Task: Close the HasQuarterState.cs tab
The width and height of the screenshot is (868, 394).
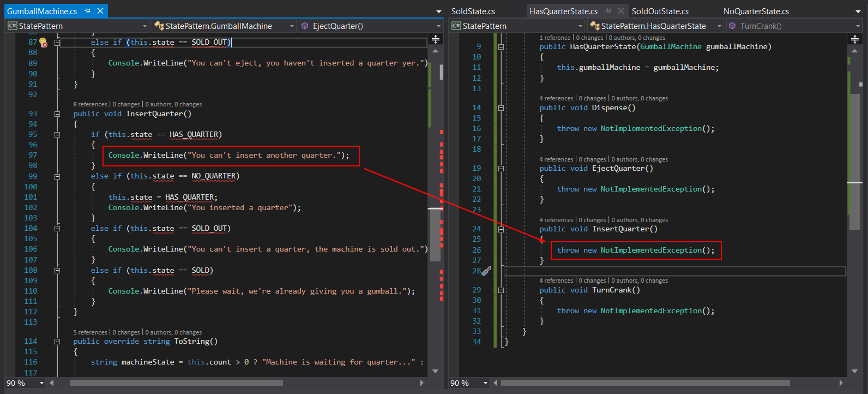Action: click(x=620, y=11)
